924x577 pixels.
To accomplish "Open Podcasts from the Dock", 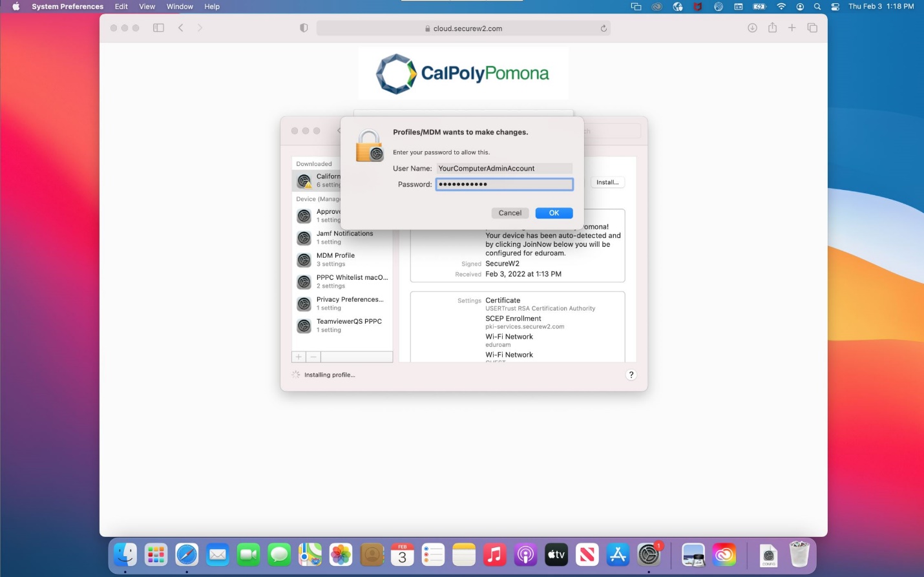I will tap(525, 554).
